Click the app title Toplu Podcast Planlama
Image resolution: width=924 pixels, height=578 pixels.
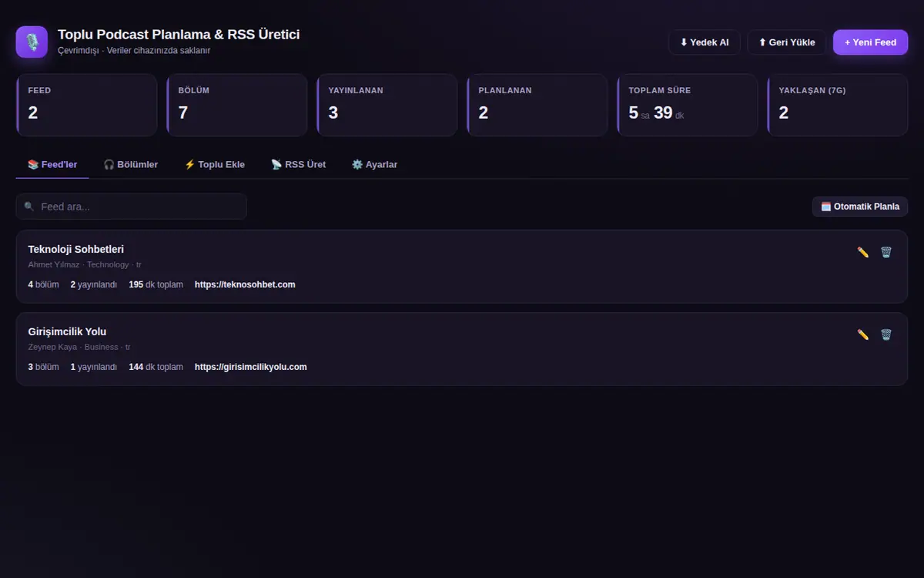(x=179, y=35)
